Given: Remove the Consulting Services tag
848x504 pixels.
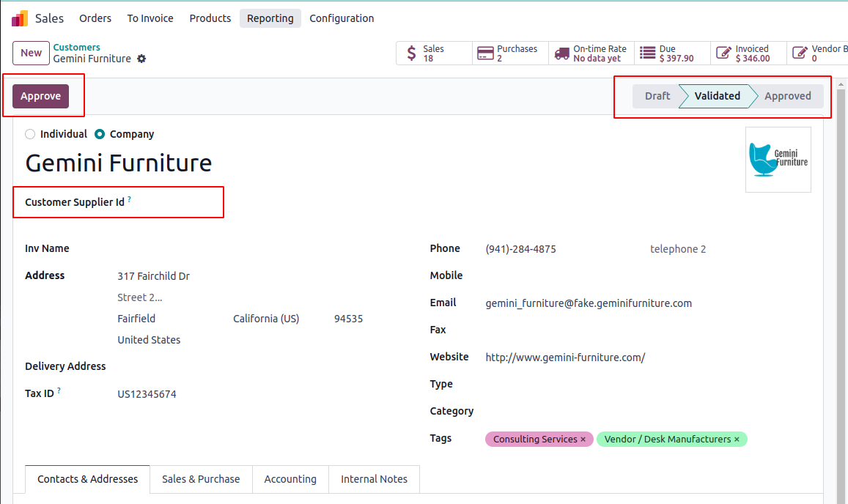Looking at the screenshot, I should point(583,440).
